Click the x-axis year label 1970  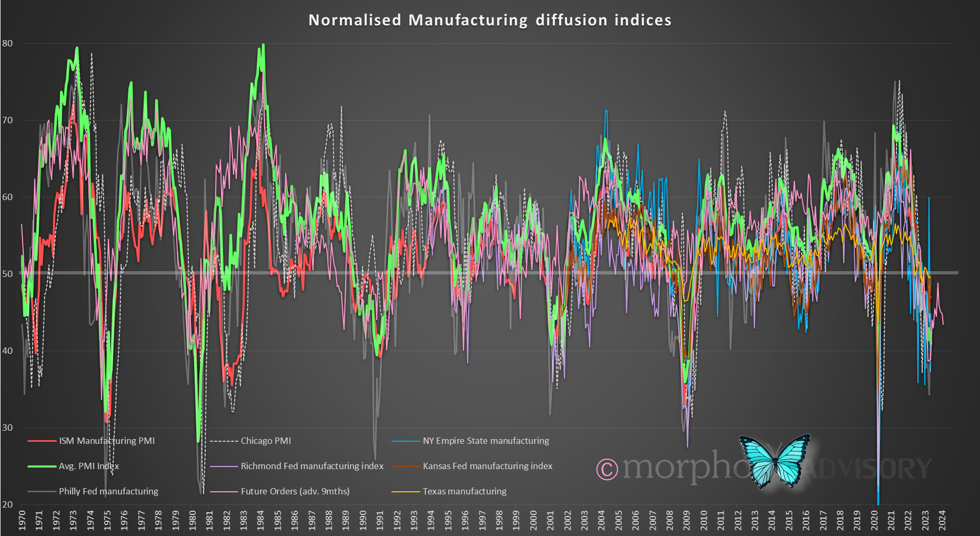[22, 520]
